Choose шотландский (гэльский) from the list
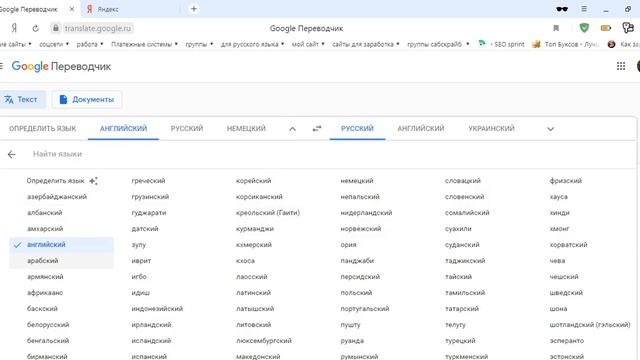Screen dimensions: 640x360 590,324
